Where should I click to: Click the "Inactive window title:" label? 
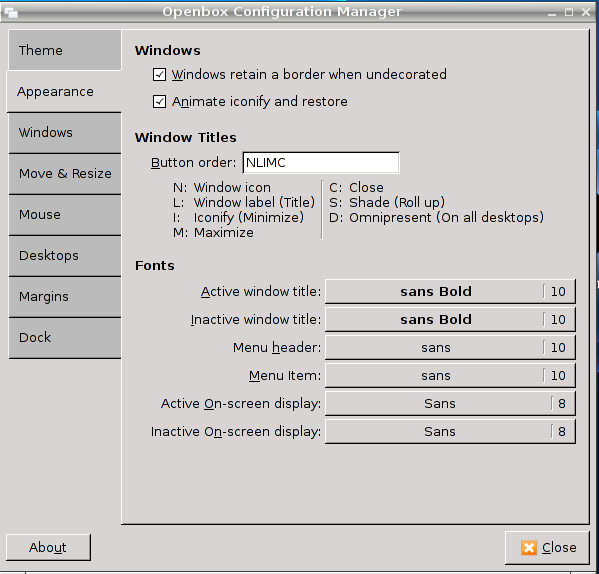click(x=256, y=320)
